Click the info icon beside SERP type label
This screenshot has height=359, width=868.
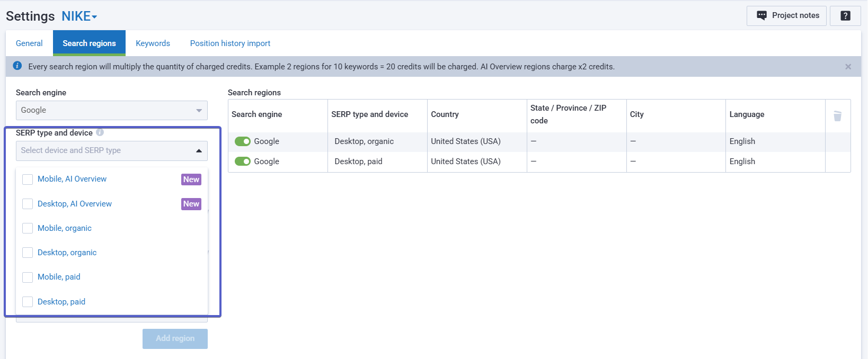pyautogui.click(x=100, y=132)
